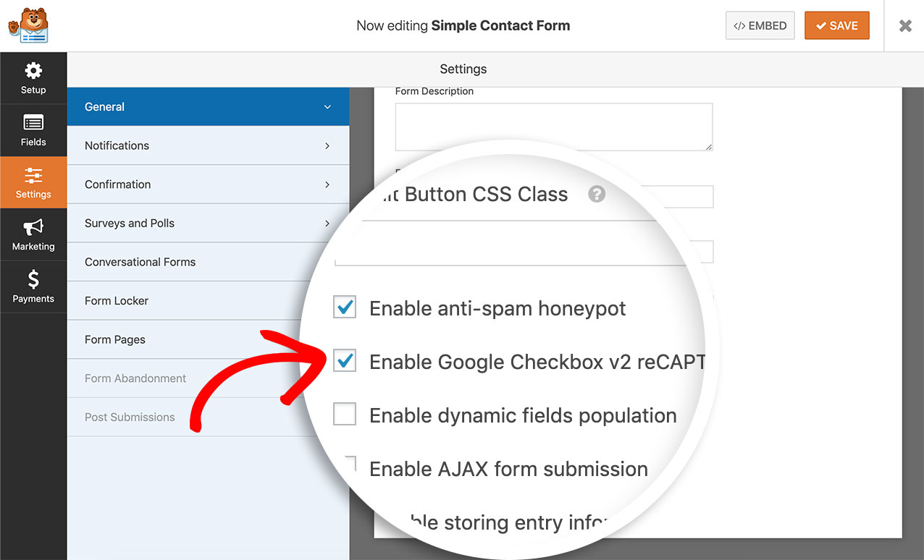
Task: Uncheck Enable Google Checkbox v2 reCAPTCHA
Action: [344, 360]
